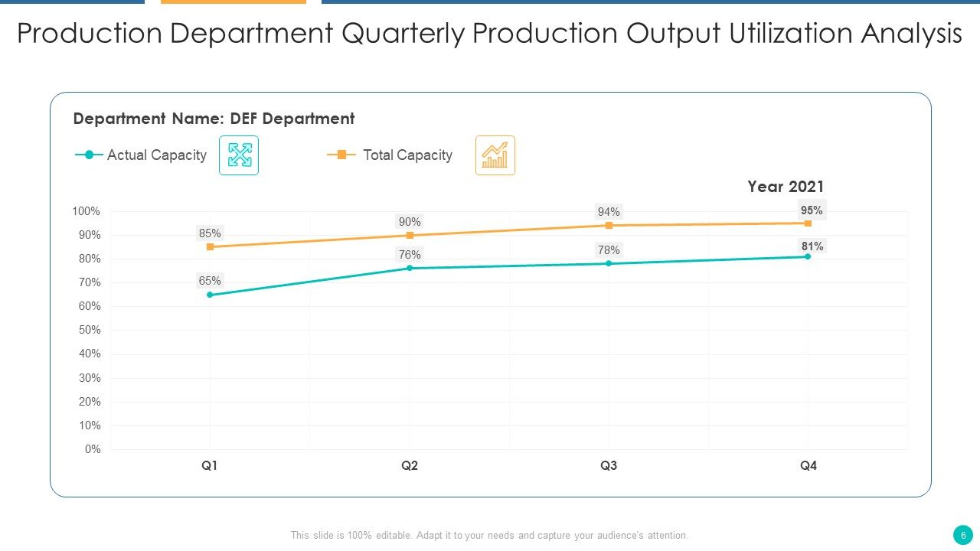
Task: Click the slide editable footer note
Action: pos(489,536)
